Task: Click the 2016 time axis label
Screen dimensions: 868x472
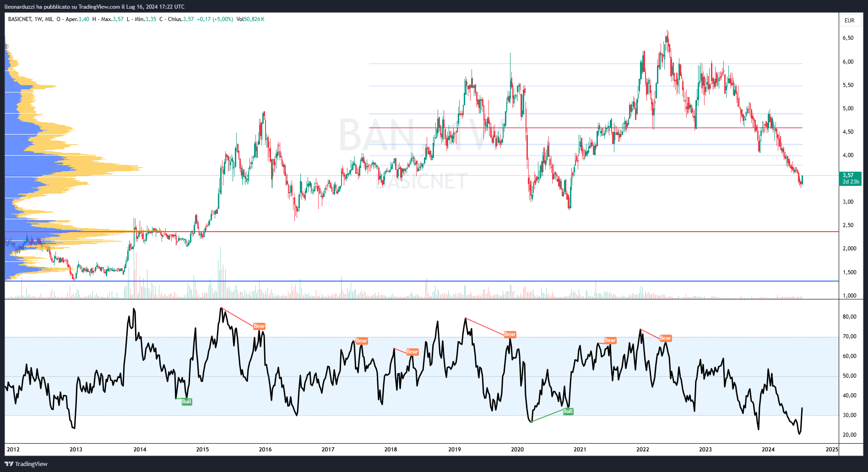Action: tap(266, 449)
